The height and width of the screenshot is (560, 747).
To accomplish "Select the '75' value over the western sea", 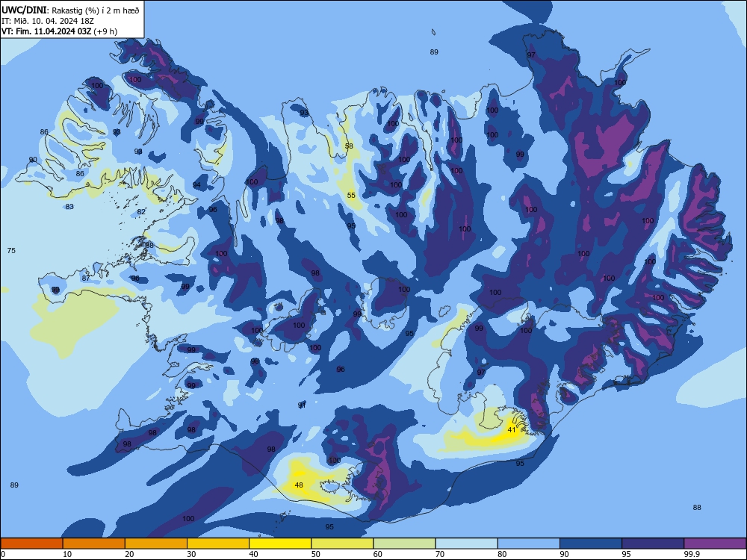I will point(11,250).
